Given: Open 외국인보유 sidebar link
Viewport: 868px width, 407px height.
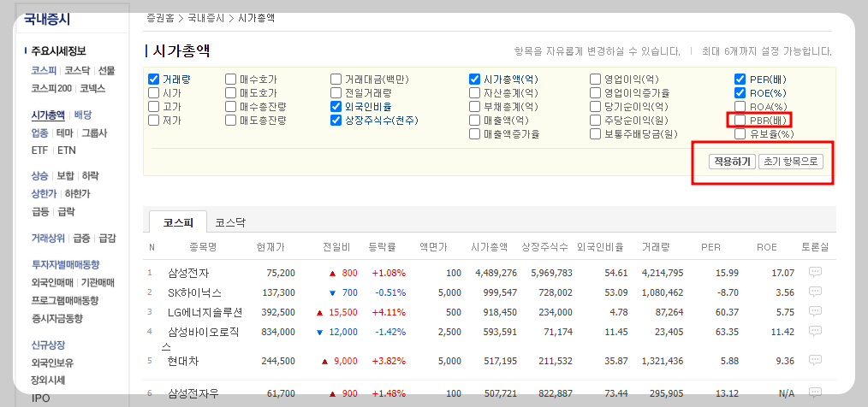Looking at the screenshot, I should point(52,363).
